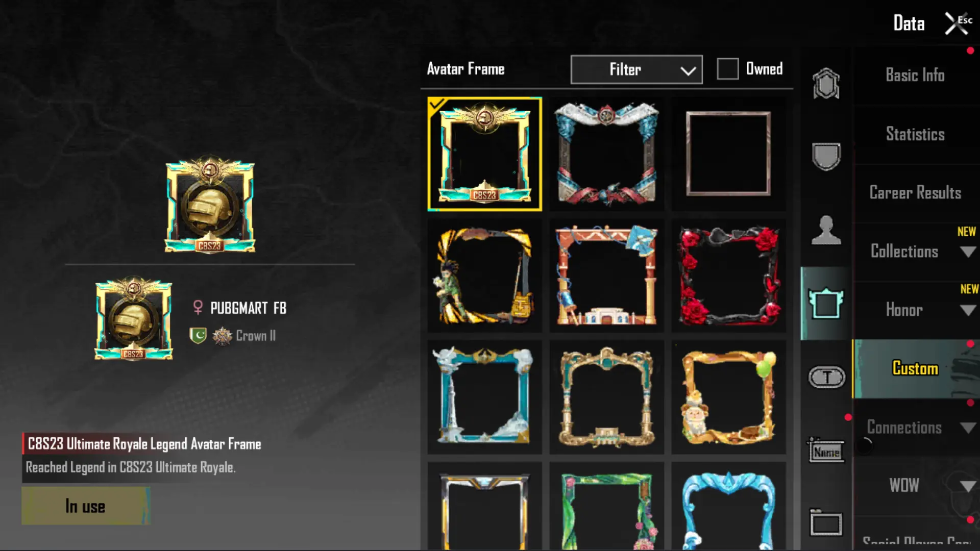The width and height of the screenshot is (980, 551).
Task: Select the avatar frame sidebar icon
Action: pos(826,304)
